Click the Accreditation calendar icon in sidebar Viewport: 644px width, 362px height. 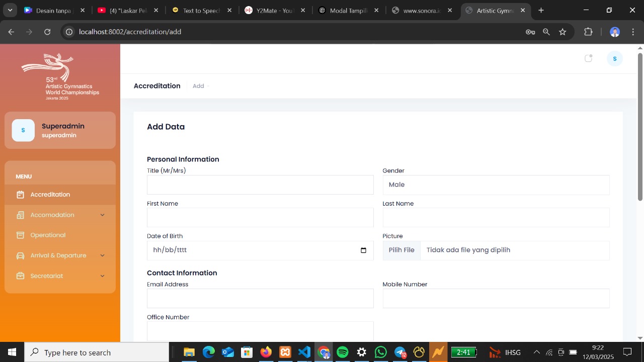pyautogui.click(x=20, y=195)
